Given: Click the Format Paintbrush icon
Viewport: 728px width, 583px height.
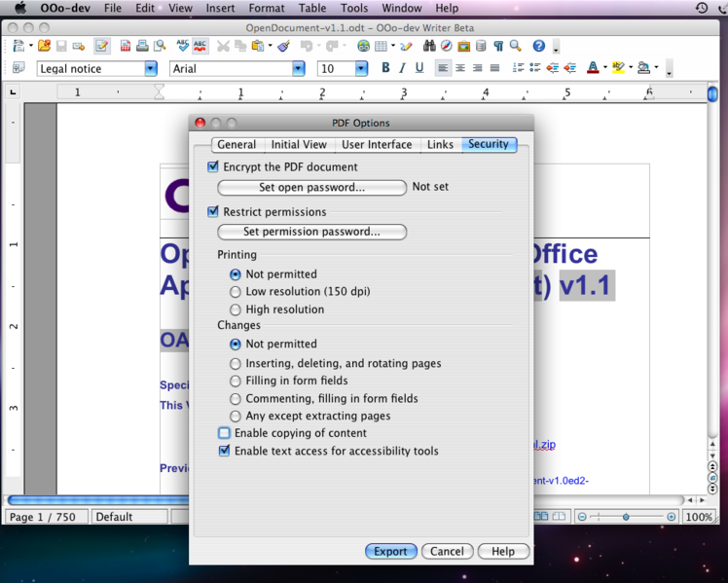Looking at the screenshot, I should [283, 46].
